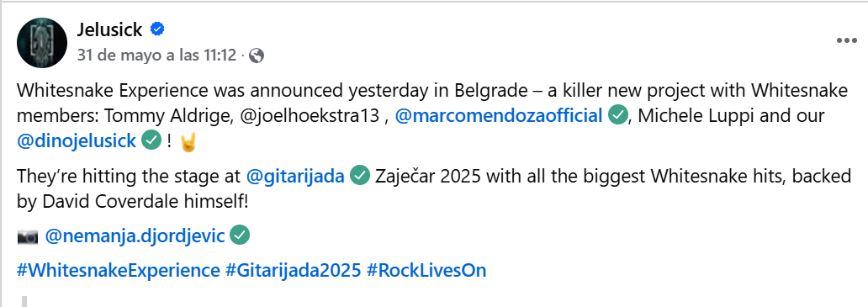Click the globe public audience icon

[x=256, y=56]
